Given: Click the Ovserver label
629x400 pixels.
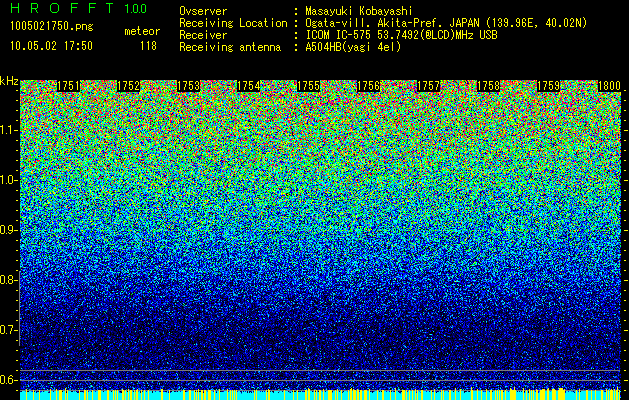Looking at the screenshot, I should tap(203, 11).
